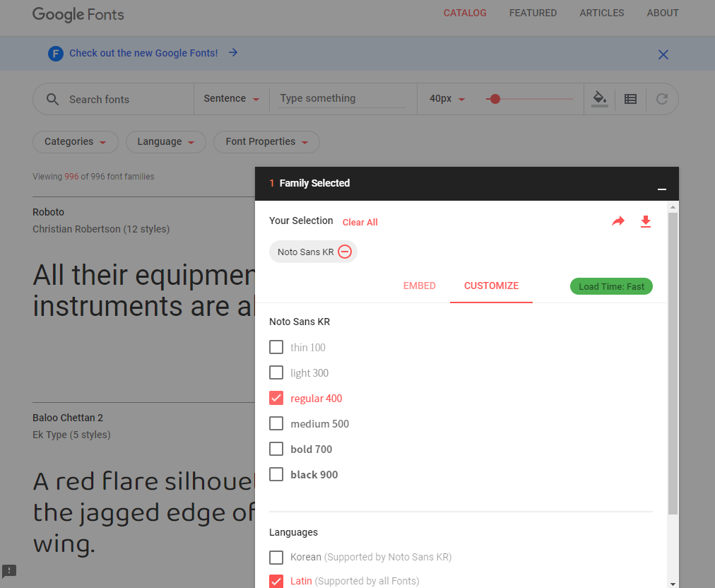The height and width of the screenshot is (588, 715).
Task: Click the drawer scrollbar down arrow
Action: tap(673, 584)
